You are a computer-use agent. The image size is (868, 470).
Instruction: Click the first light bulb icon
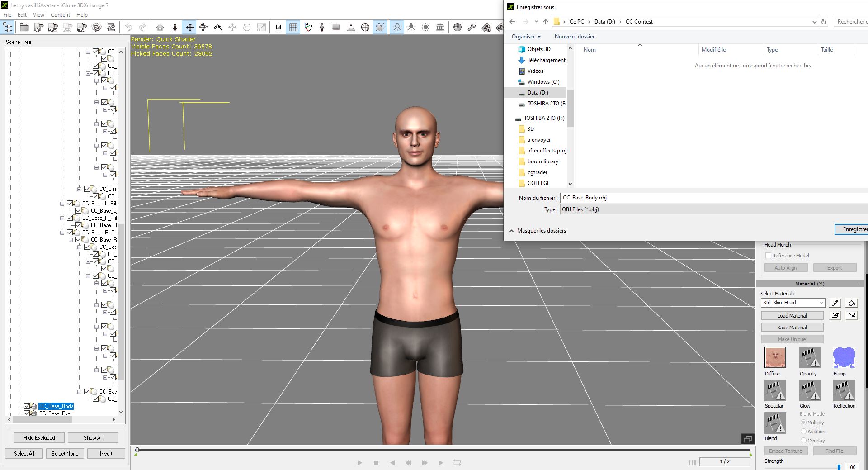397,28
